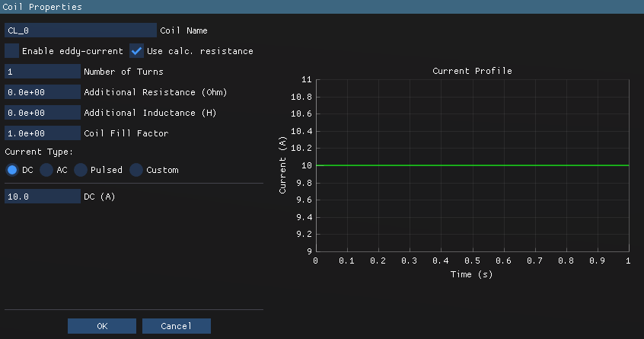Click the Coil Fill Factor field
The image size is (644, 339).
pos(43,133)
